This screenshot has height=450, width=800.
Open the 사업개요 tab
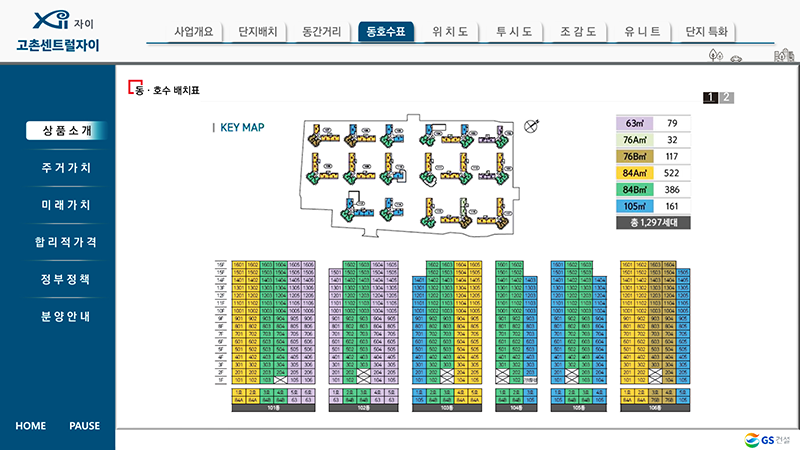(193, 32)
